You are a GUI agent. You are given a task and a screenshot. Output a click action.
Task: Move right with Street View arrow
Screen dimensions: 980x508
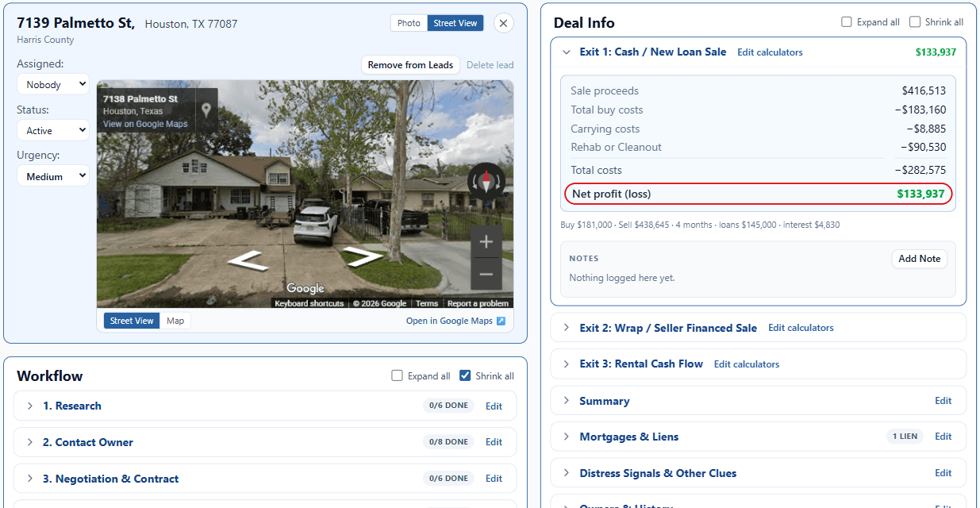tap(363, 256)
